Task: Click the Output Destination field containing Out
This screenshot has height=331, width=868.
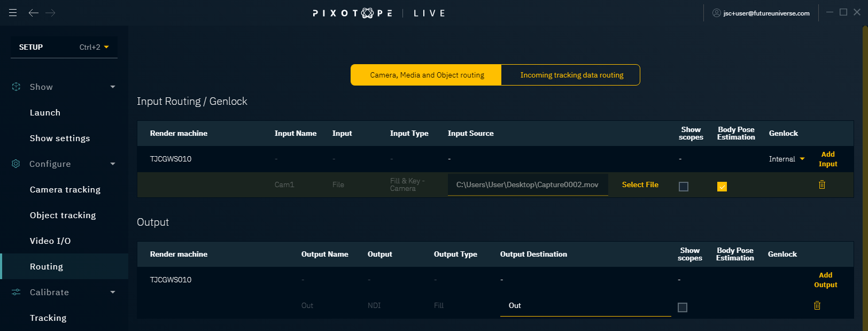Action: 585,306
